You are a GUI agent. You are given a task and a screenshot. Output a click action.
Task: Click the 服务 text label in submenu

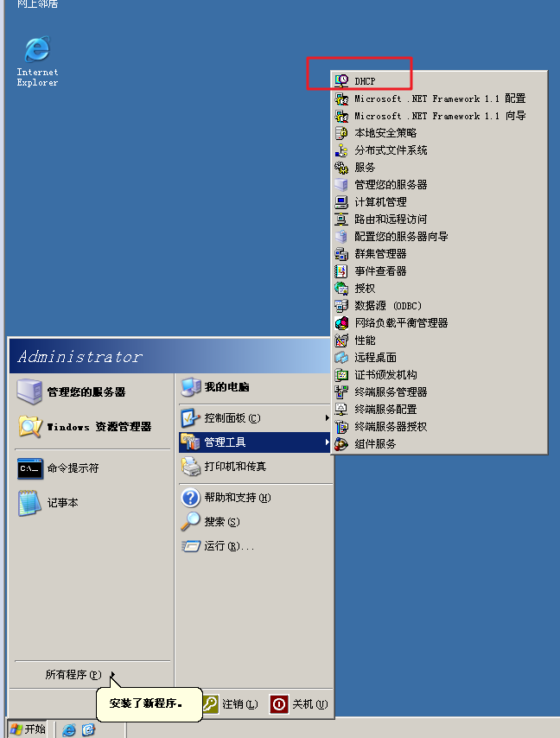(365, 168)
